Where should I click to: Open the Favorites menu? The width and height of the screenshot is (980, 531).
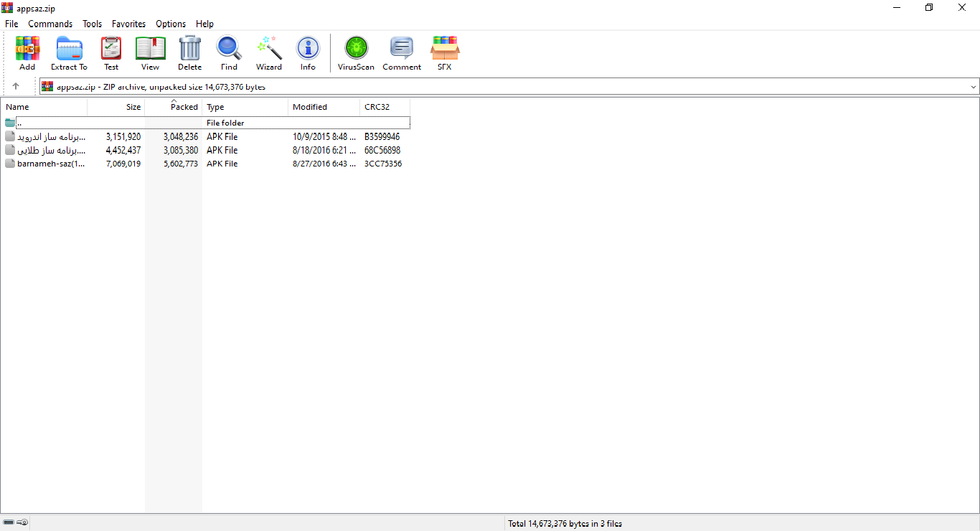click(x=128, y=24)
